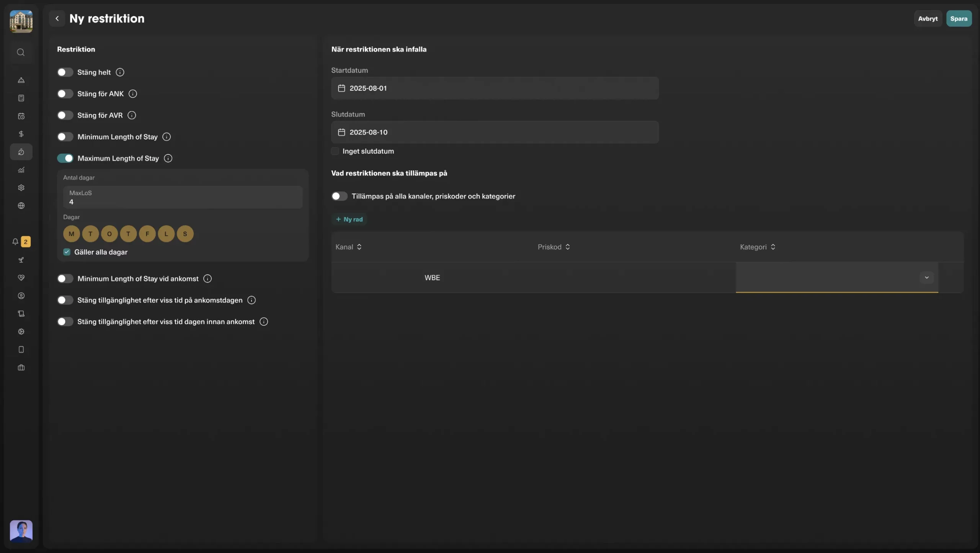980x553 pixels.
Task: Open the briefcase section at sidebar bottom
Action: 21,368
